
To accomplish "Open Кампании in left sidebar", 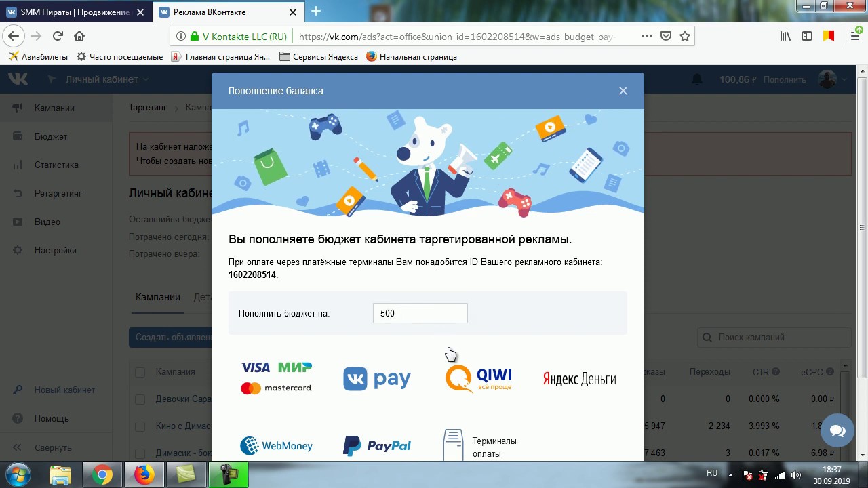I will pyautogui.click(x=54, y=108).
